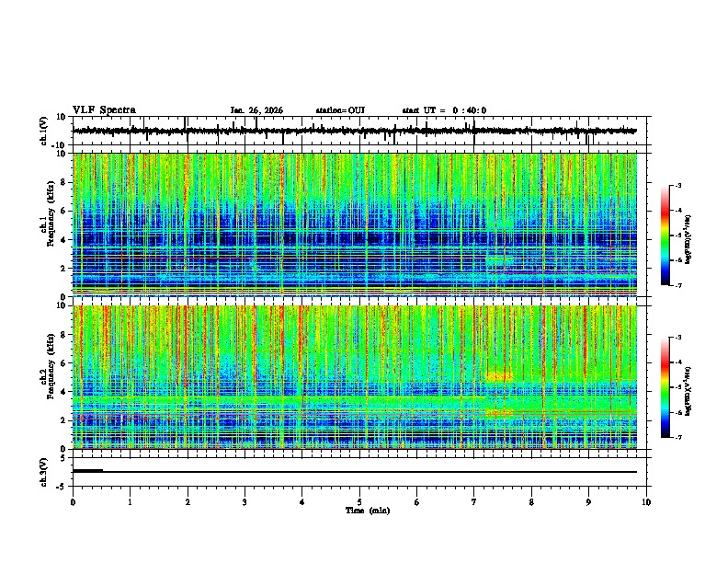Click the "-7" label on ch.1 colorbar
728x563 pixels.
coord(678,286)
